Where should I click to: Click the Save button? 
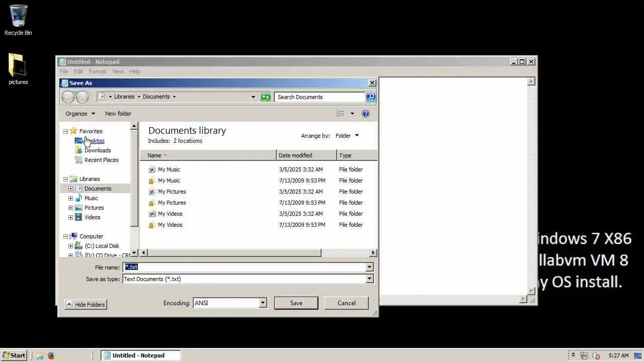click(296, 303)
